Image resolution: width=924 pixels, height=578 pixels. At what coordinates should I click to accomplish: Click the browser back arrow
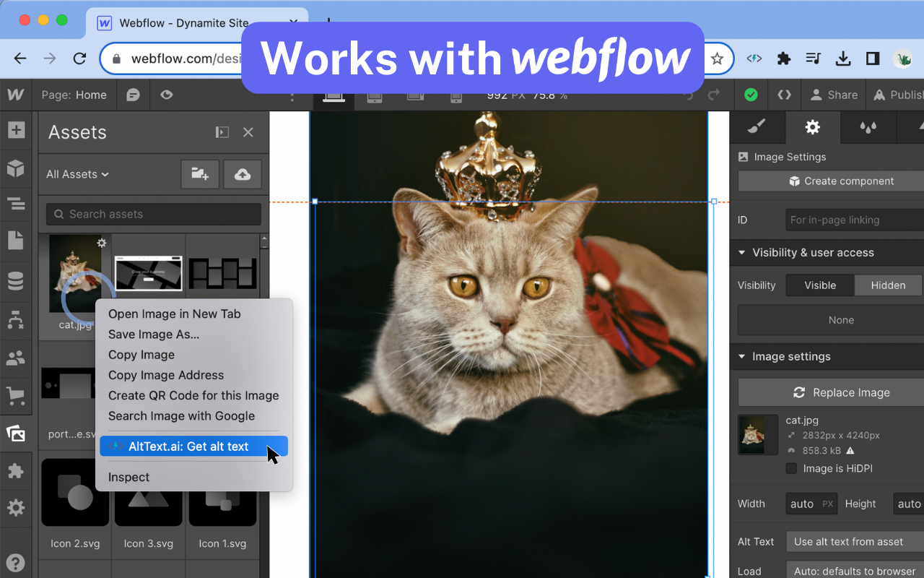click(x=20, y=59)
